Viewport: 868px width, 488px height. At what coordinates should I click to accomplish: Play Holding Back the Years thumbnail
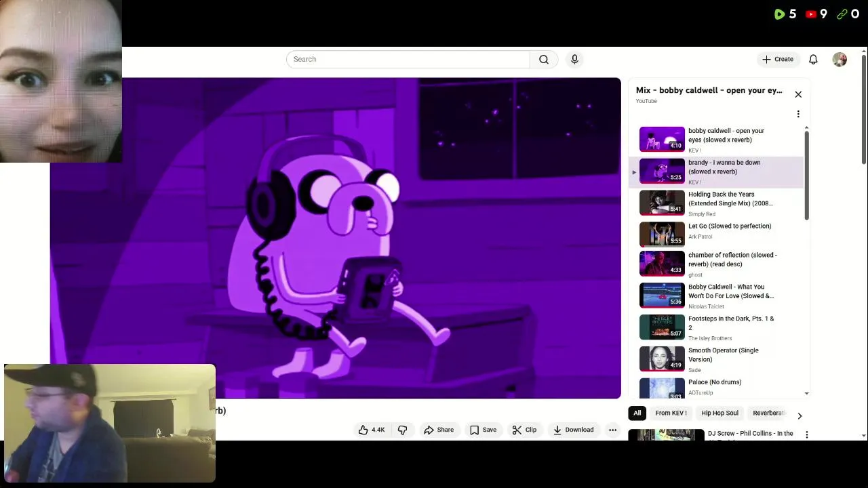tap(662, 202)
